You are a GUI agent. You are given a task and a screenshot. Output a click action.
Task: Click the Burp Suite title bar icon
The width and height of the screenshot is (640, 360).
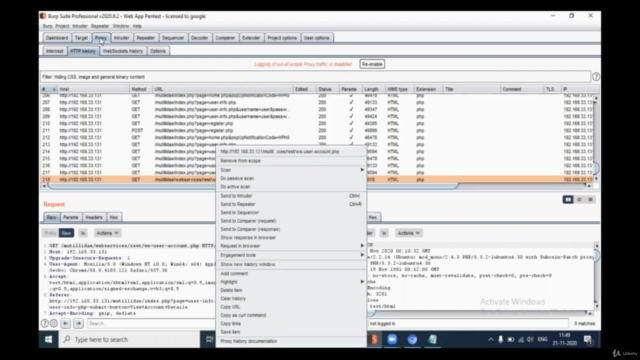pyautogui.click(x=43, y=16)
